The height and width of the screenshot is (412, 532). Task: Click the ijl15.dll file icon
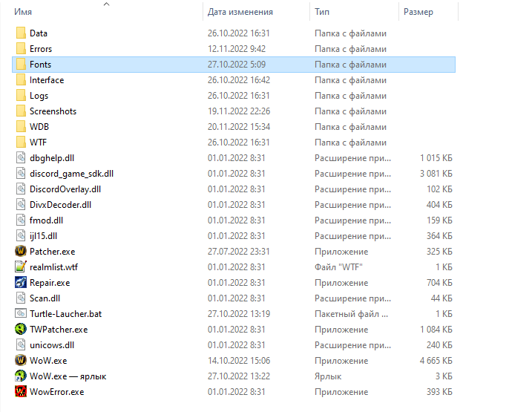click(21, 236)
